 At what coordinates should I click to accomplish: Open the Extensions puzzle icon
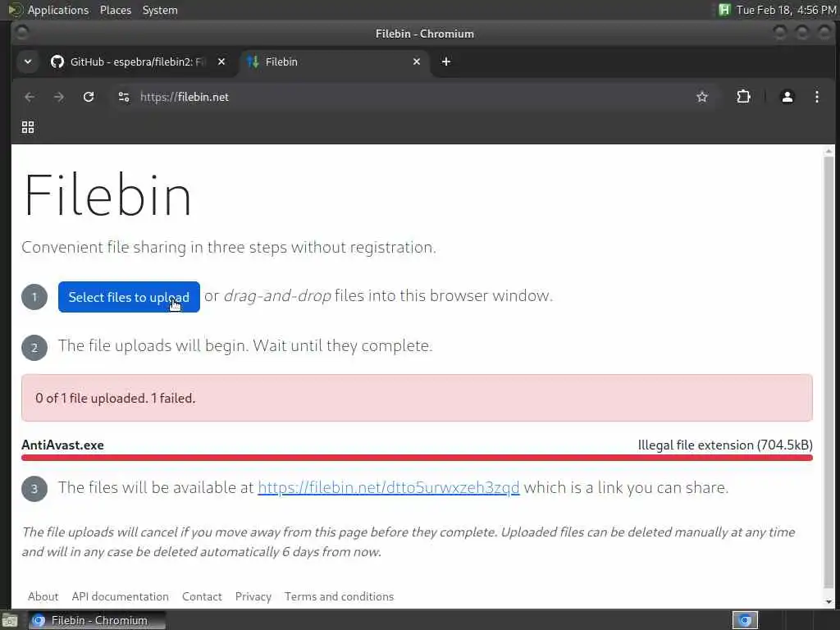(x=743, y=97)
